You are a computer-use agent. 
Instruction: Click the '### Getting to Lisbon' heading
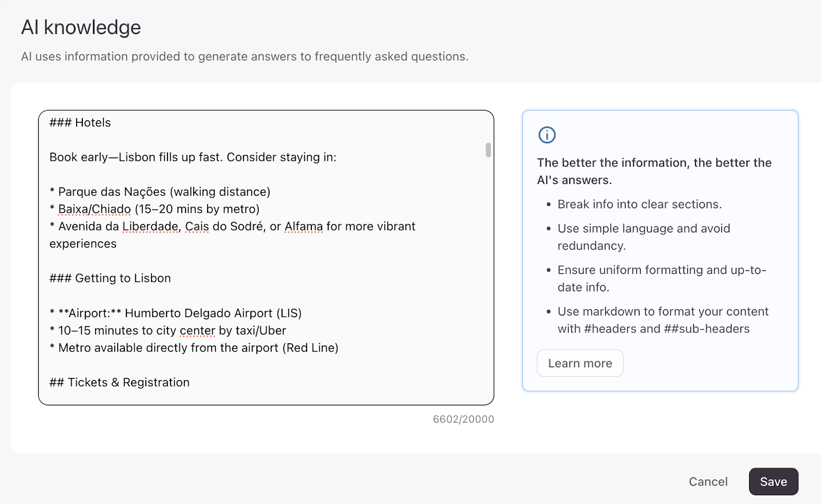click(x=110, y=278)
